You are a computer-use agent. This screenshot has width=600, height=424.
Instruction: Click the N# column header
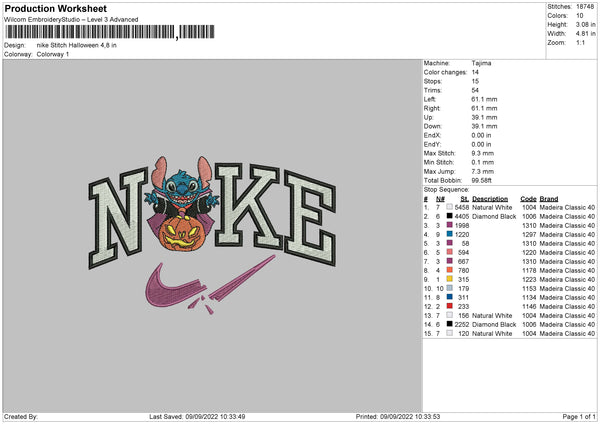(x=440, y=199)
